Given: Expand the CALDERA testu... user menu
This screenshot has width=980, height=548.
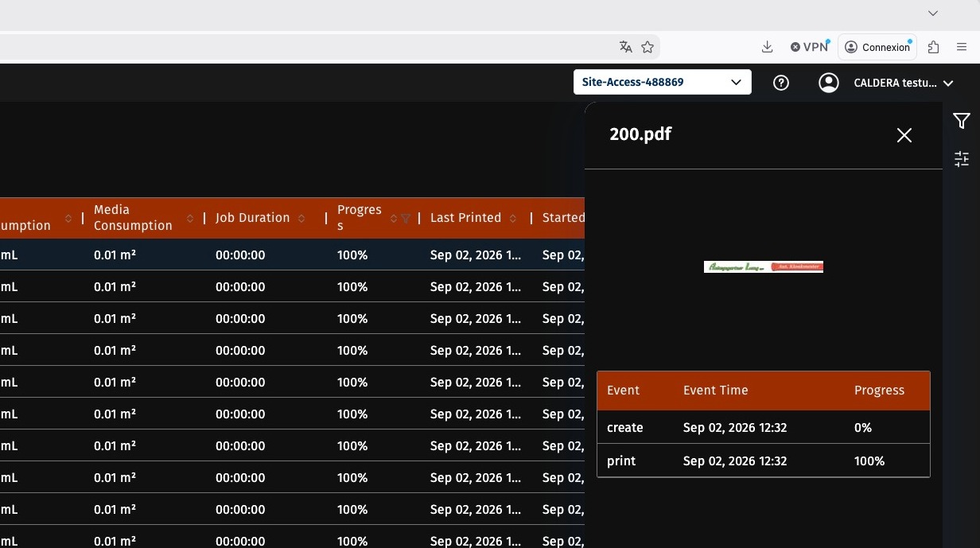Looking at the screenshot, I should click(904, 83).
